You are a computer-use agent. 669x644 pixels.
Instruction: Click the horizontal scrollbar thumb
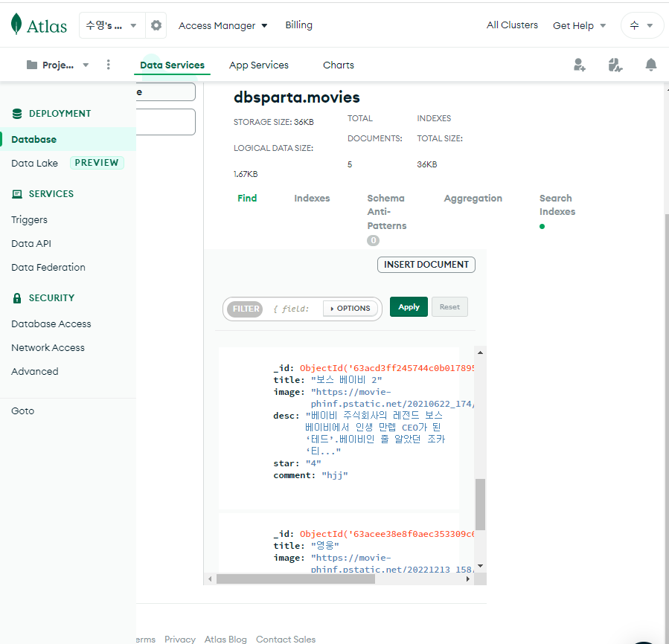295,579
